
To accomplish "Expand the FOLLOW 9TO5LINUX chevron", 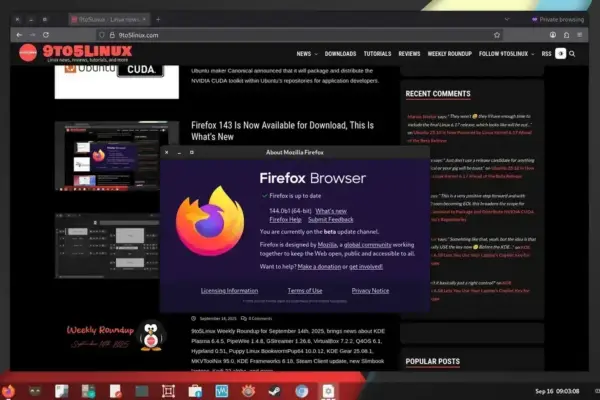I will pos(533,54).
